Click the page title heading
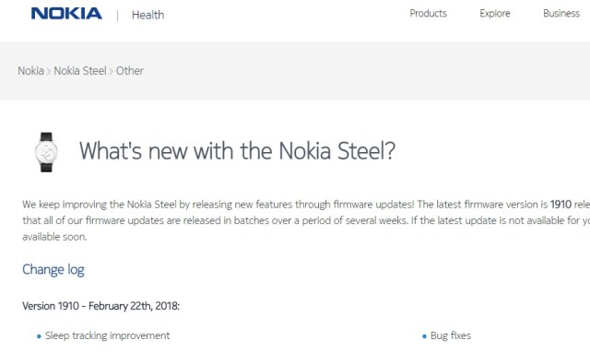This screenshot has height=364, width=590. (237, 151)
